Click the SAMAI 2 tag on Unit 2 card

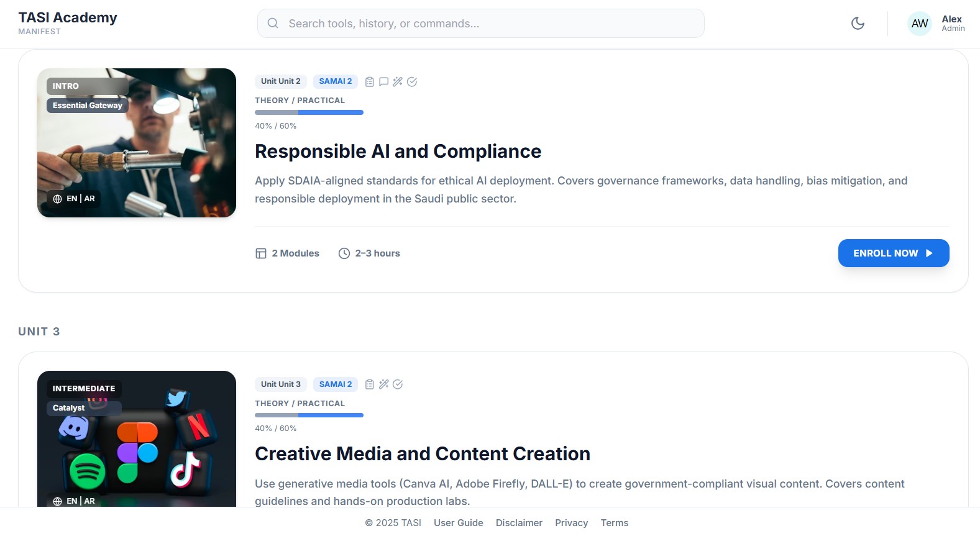(335, 81)
